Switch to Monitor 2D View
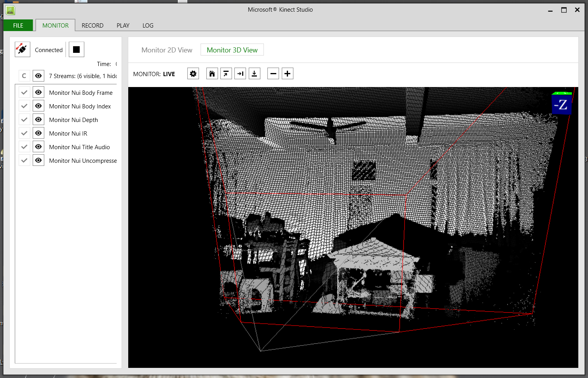 pyautogui.click(x=166, y=50)
